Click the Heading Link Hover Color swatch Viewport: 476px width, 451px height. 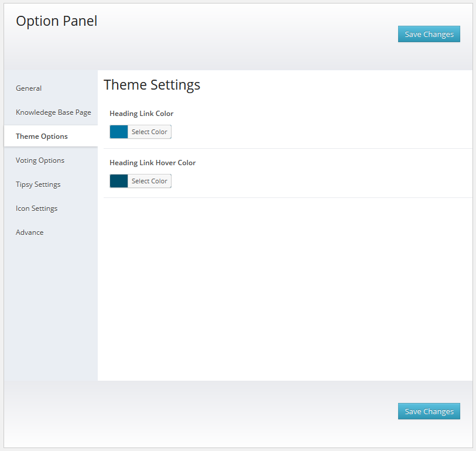tap(119, 181)
